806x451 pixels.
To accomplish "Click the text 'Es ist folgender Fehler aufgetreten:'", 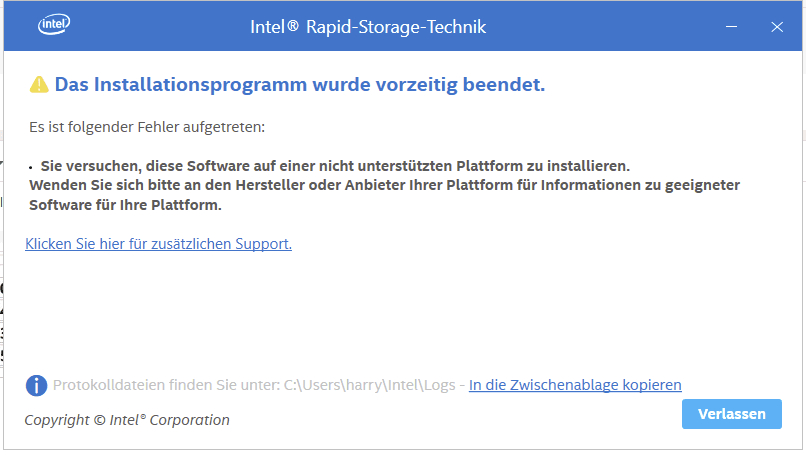I will [x=147, y=127].
